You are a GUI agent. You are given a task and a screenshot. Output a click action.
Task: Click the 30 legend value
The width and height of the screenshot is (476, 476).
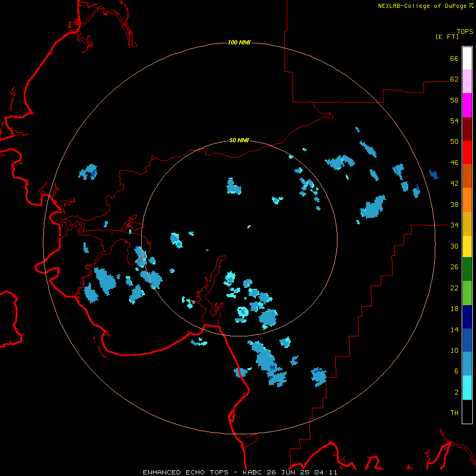tap(454, 246)
